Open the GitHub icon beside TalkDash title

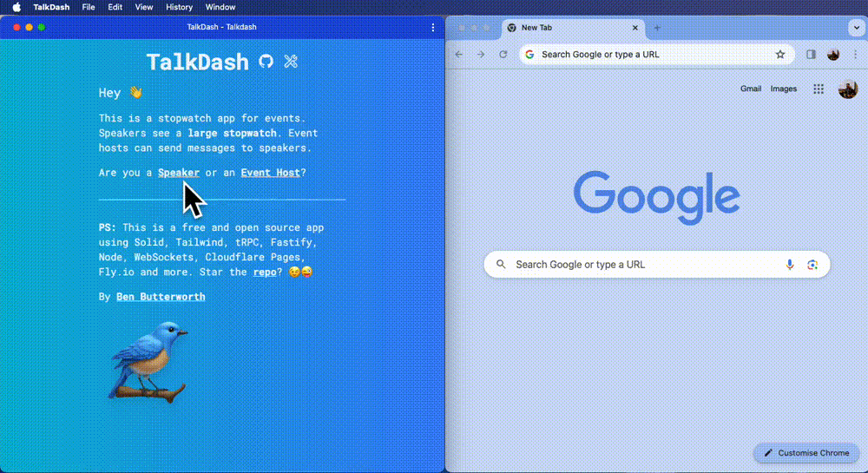click(x=266, y=62)
